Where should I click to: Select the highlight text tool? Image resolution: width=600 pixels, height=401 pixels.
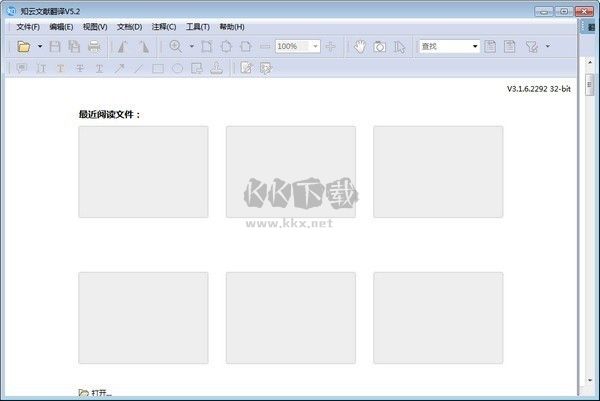(x=60, y=68)
